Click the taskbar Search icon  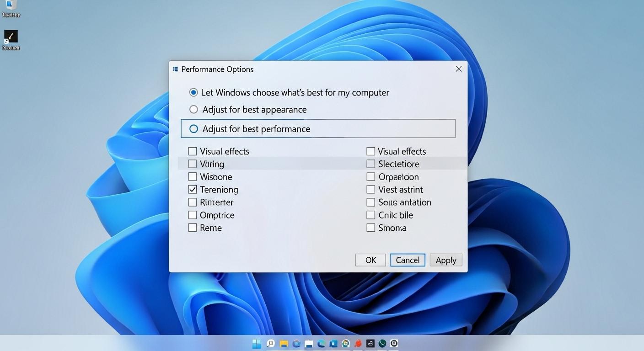pyautogui.click(x=270, y=343)
